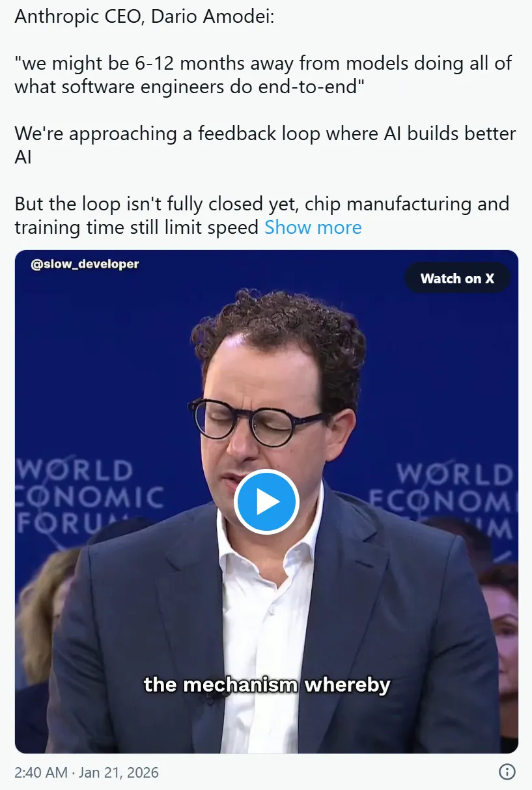The width and height of the screenshot is (532, 790).
Task: Click the subtitle 'the mechanism whereby'
Action: coord(267,685)
